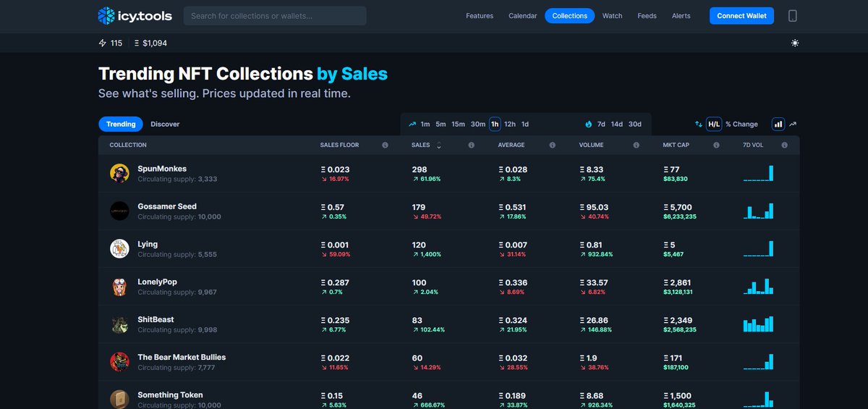This screenshot has width=868, height=409.
Task: Click ShitBeast 7D volume chart
Action: (758, 324)
